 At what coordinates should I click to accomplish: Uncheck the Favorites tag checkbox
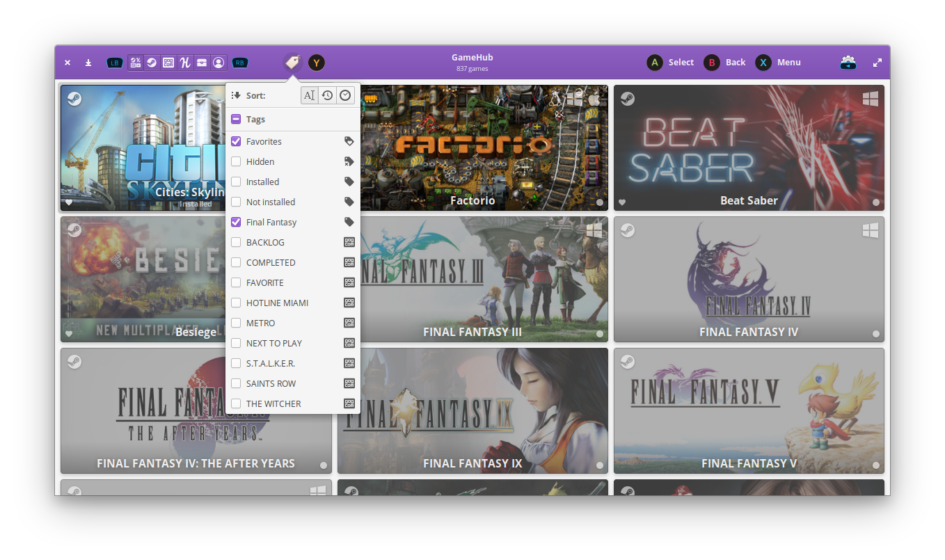(x=236, y=141)
